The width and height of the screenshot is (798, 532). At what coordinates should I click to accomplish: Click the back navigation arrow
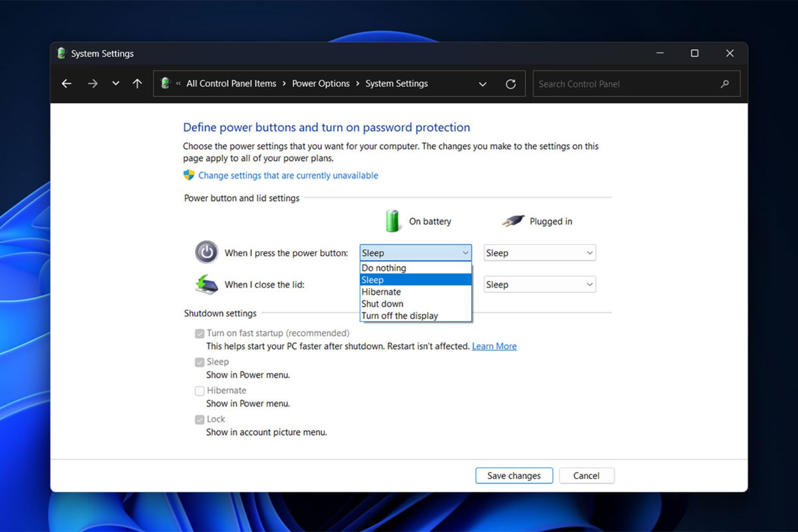click(67, 83)
